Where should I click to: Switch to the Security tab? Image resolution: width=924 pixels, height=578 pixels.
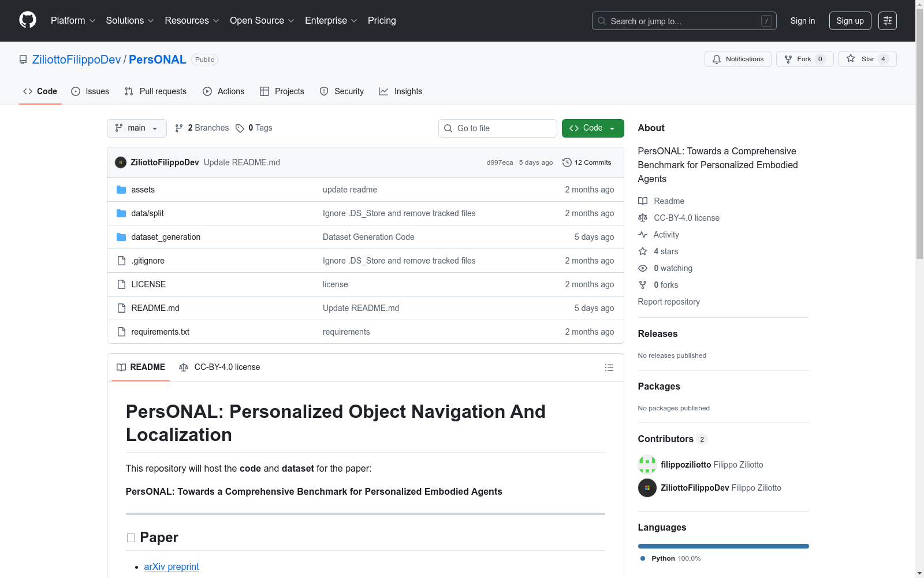342,91
